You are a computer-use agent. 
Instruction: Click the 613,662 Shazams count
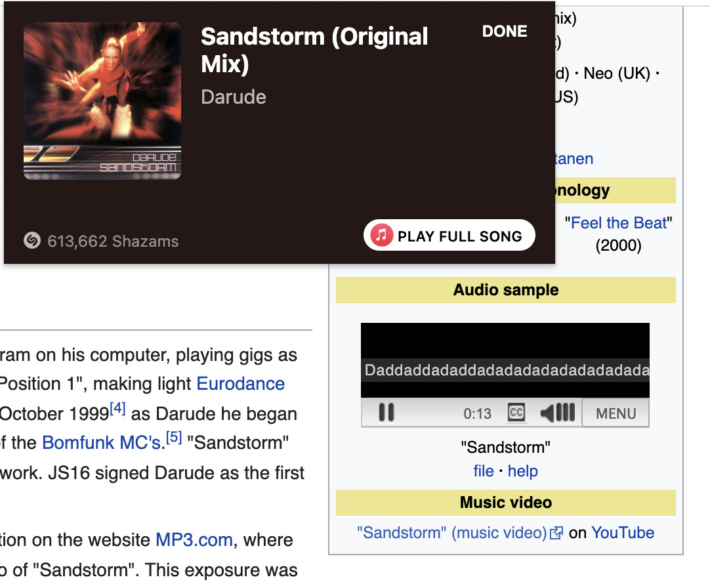[113, 241]
